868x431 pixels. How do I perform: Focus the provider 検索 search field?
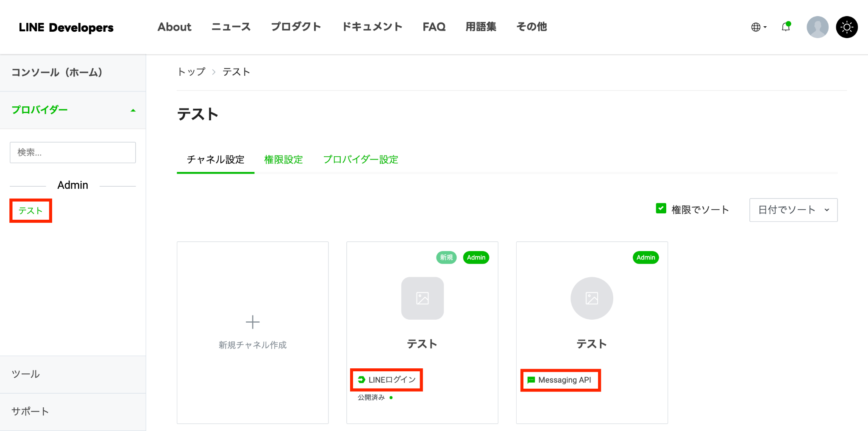pos(73,152)
